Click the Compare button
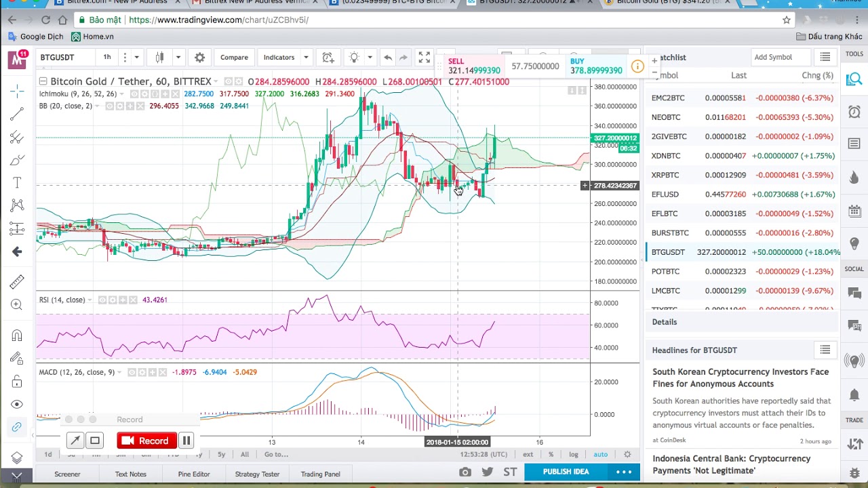Viewport: 868px width, 488px height. click(x=234, y=58)
